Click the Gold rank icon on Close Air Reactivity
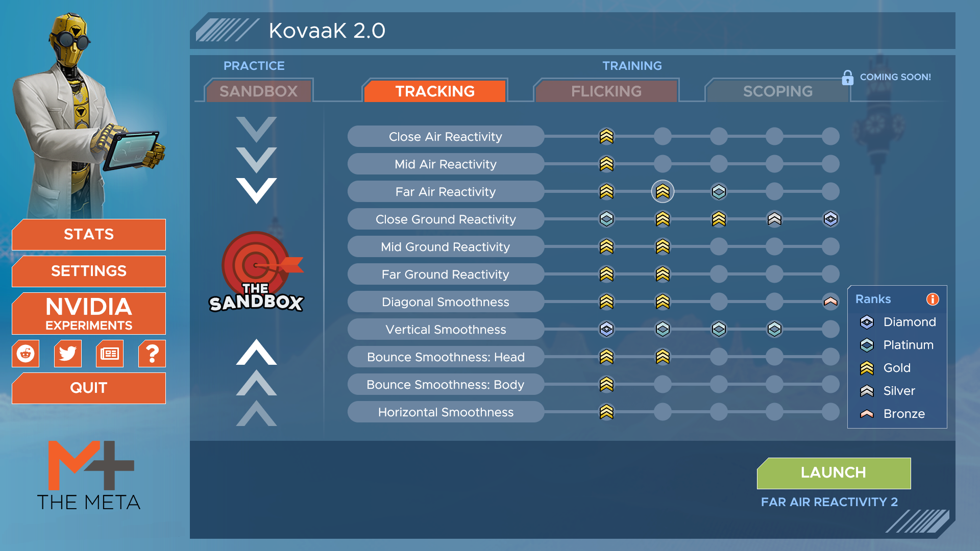980x551 pixels. click(x=605, y=137)
